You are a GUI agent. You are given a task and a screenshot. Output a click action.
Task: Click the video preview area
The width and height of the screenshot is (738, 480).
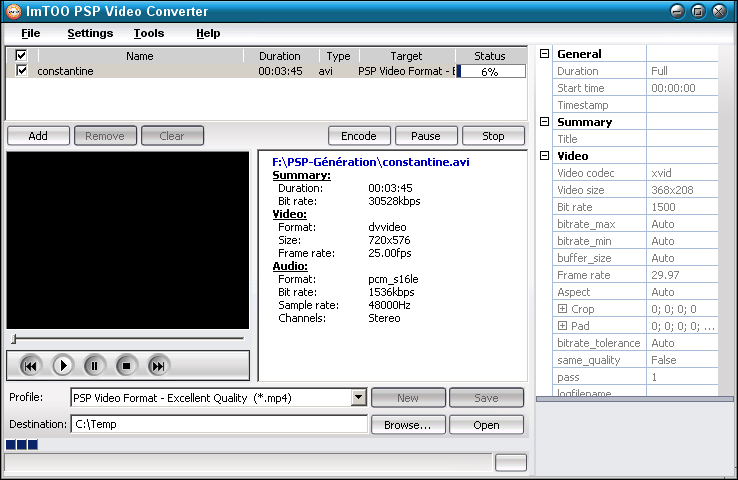(x=128, y=240)
